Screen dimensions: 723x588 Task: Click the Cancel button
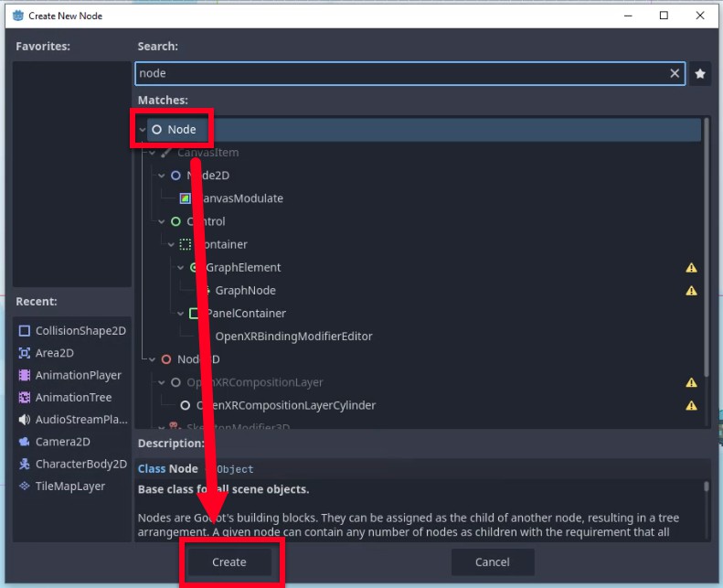pyautogui.click(x=493, y=561)
